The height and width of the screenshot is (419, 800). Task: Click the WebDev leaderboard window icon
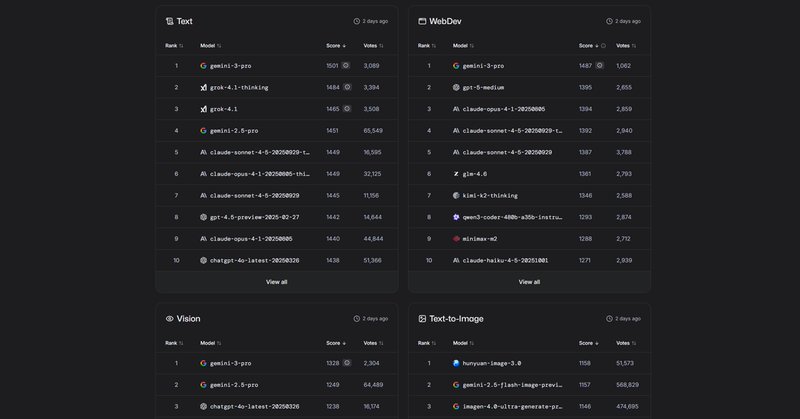pos(422,21)
